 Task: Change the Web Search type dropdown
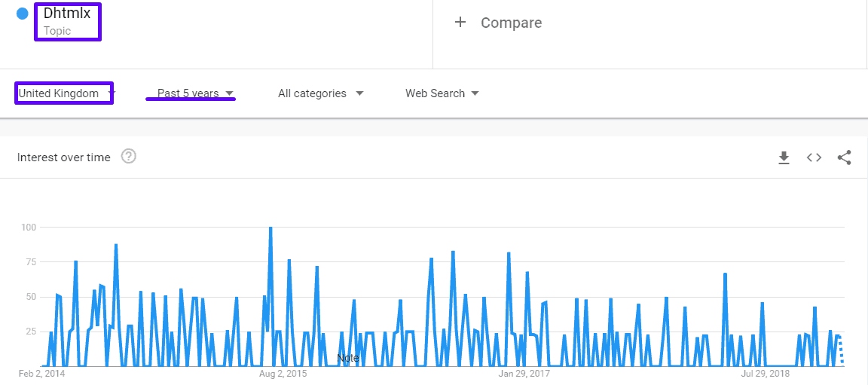[442, 93]
